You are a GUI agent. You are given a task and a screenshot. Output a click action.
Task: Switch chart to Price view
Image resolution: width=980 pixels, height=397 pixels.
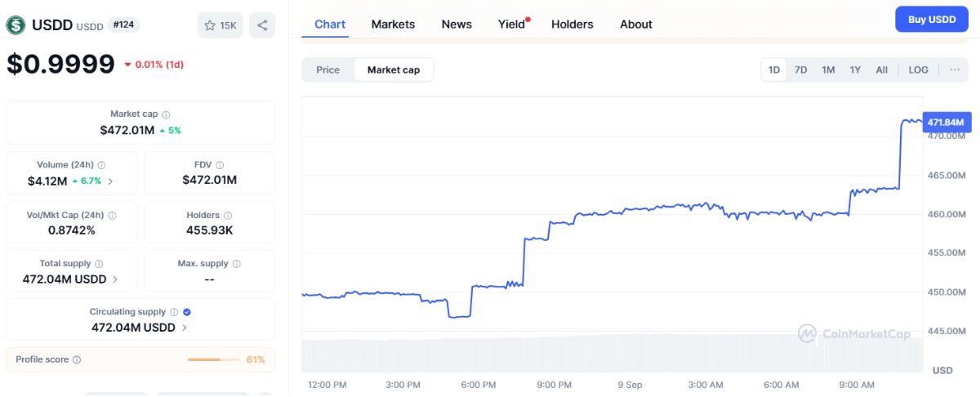328,69
